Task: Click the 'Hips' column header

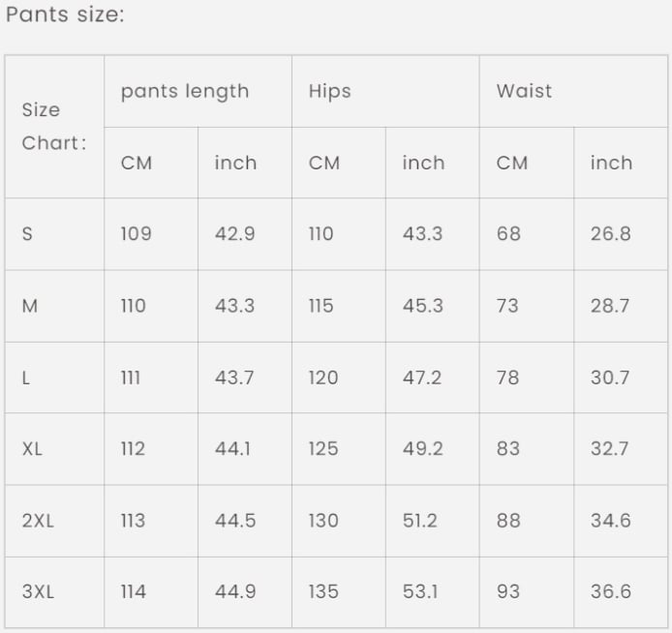Action: pyautogui.click(x=329, y=91)
